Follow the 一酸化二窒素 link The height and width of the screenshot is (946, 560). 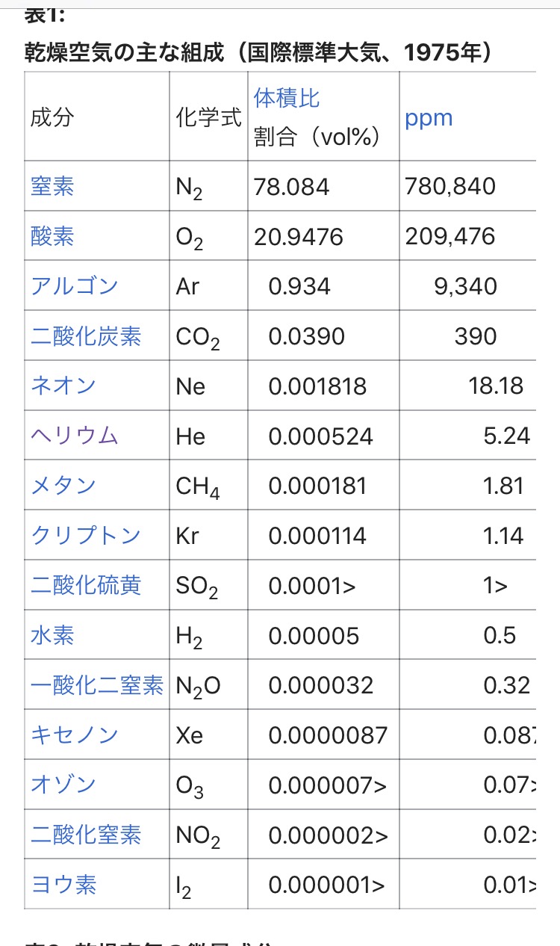tap(97, 685)
